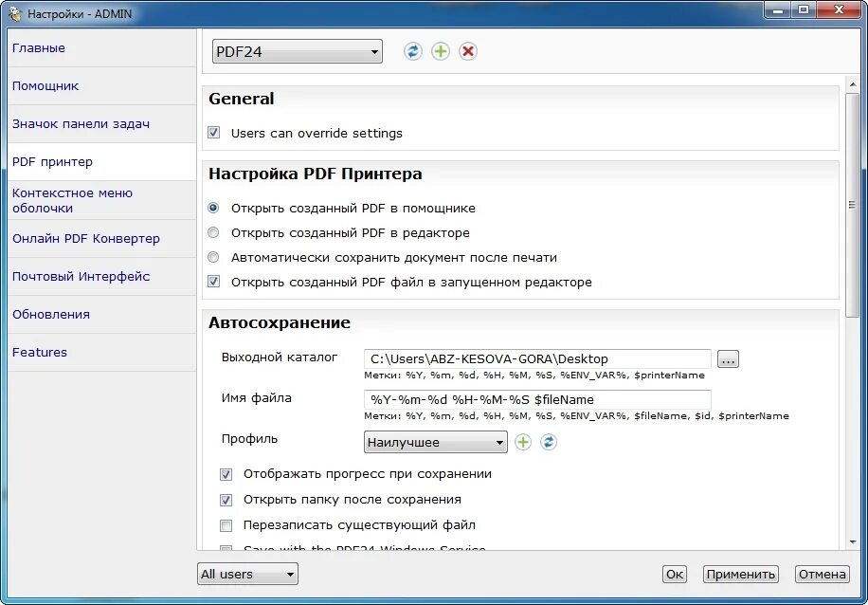This screenshot has height=605, width=868.
Task: Open the Features section
Action: [101, 353]
